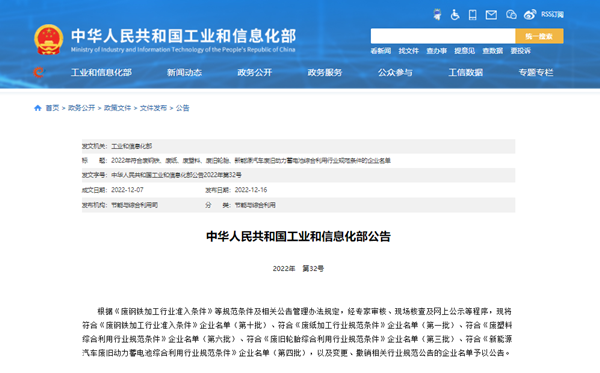
Task: Open the accessibility wheelchair icon
Action: 455,15
